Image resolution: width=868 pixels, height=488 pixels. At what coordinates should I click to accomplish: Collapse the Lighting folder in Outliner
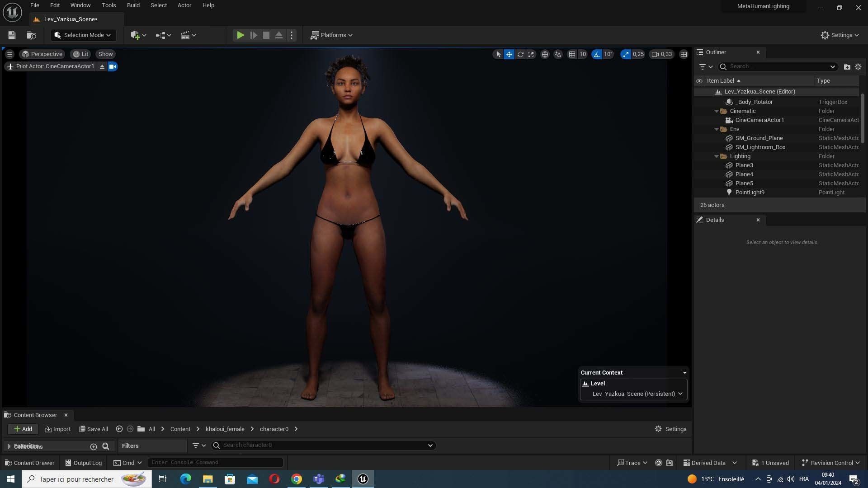tap(717, 156)
